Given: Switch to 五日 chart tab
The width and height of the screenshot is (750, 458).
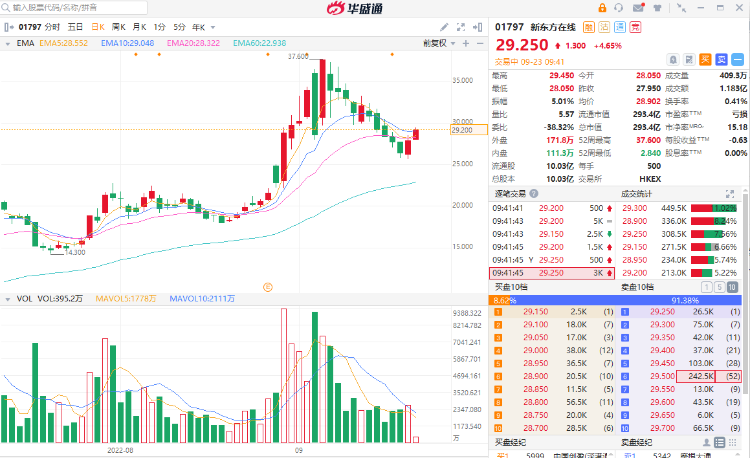Looking at the screenshot, I should pyautogui.click(x=75, y=27).
